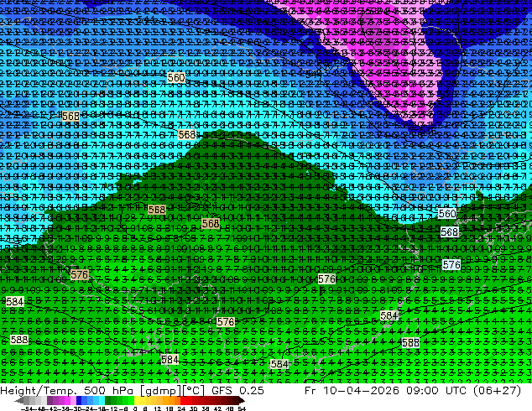532x411 pixels.
Task: Click the dark maroon right arrow end of legend
Action: point(241,401)
